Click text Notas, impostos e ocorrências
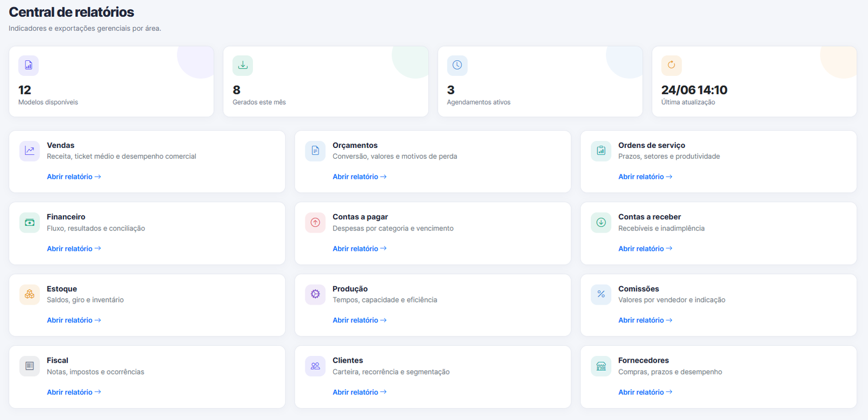The height and width of the screenshot is (420, 868). point(95,372)
